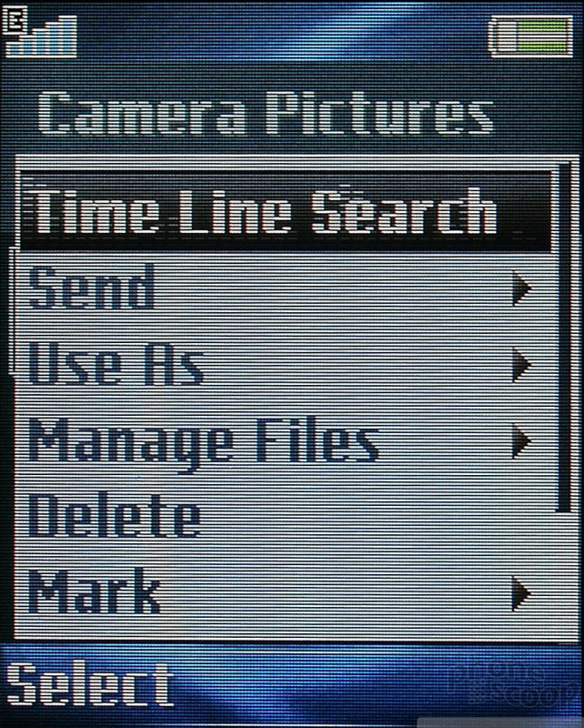Image resolution: width=584 pixels, height=728 pixels.
Task: Open the Mark submenu arrow
Action: (x=522, y=593)
